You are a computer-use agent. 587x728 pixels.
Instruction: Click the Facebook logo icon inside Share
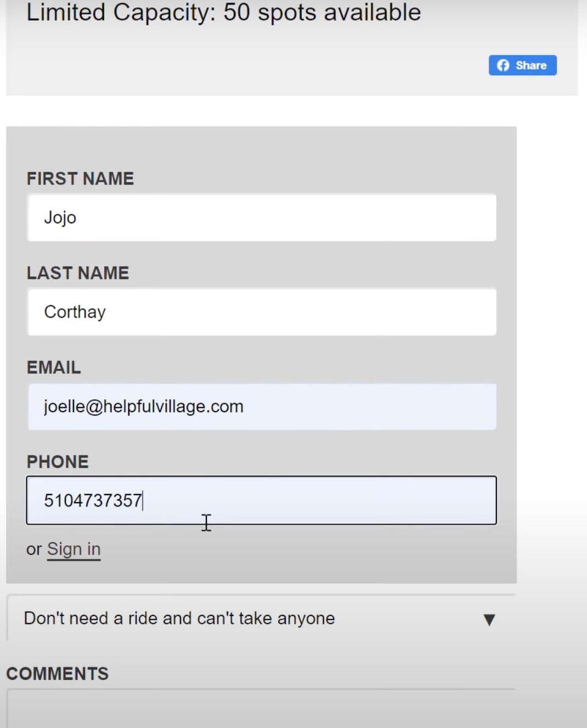503,65
